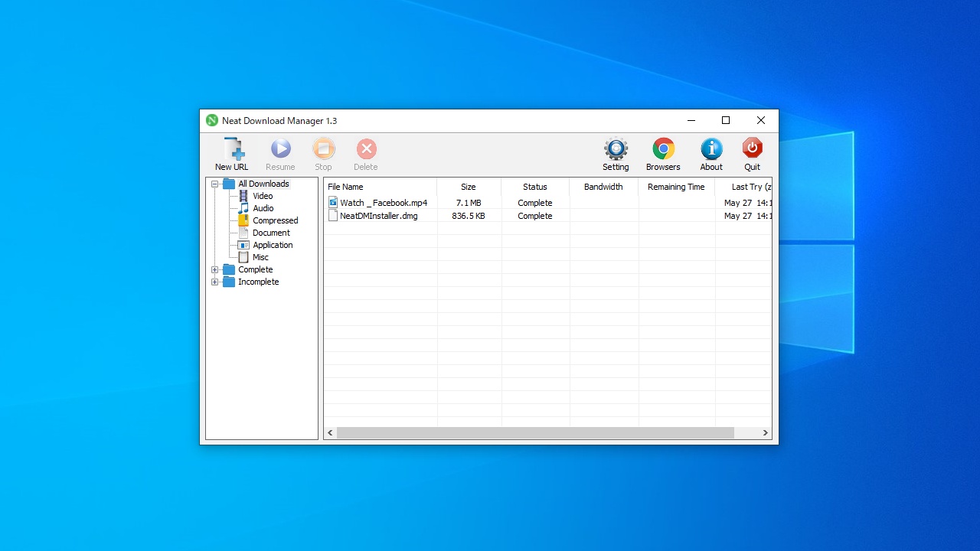The width and height of the screenshot is (980, 551).
Task: Minimize the Neat Download Manager window
Action: click(691, 120)
